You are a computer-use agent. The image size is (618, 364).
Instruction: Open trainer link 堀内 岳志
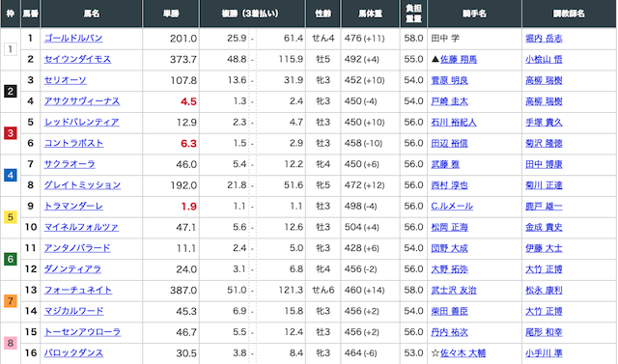click(x=544, y=39)
